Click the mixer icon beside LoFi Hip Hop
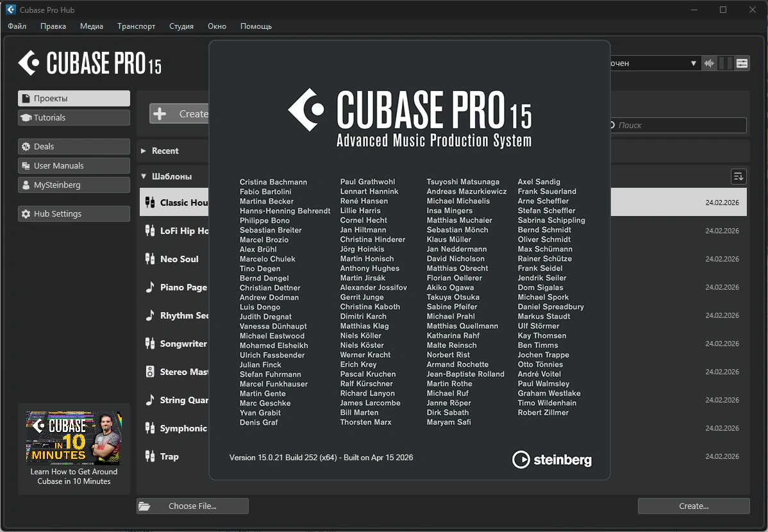This screenshot has height=532, width=768. point(150,230)
